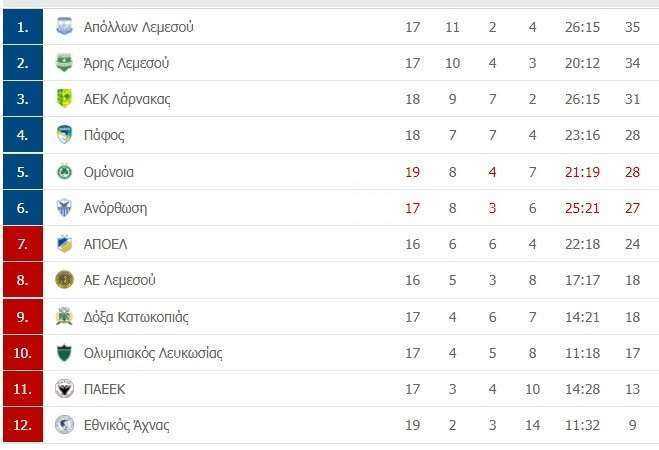659x450 pixels.
Task: Open the Απόλλων Λεμεσού team name link
Action: click(139, 27)
